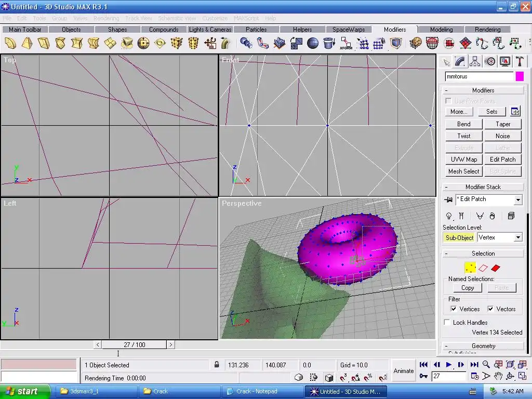Click the Pan hand viewport tool

498,376
